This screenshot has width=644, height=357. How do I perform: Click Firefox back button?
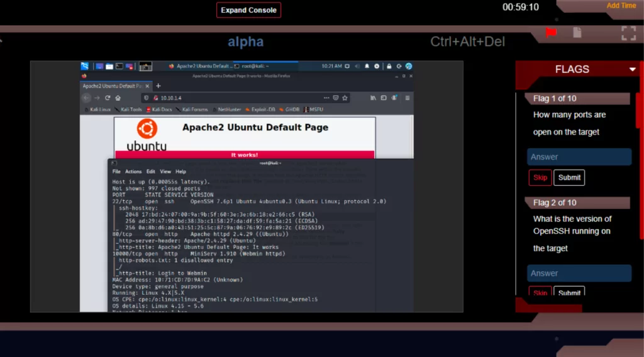[x=86, y=98]
